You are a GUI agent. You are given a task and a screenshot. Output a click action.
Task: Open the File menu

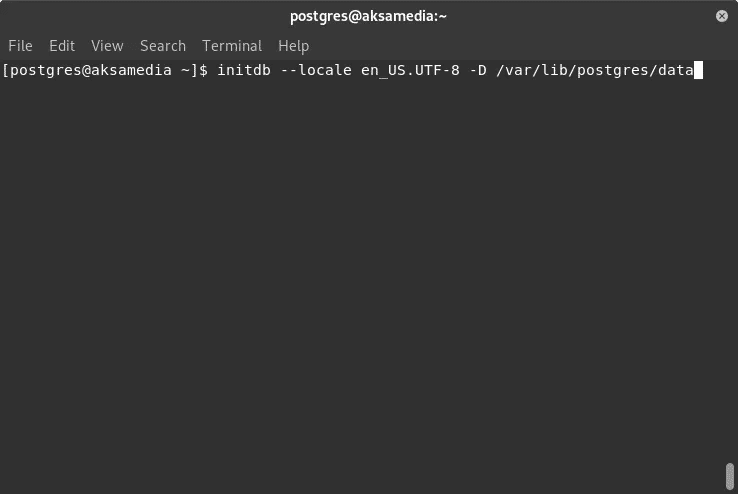20,46
